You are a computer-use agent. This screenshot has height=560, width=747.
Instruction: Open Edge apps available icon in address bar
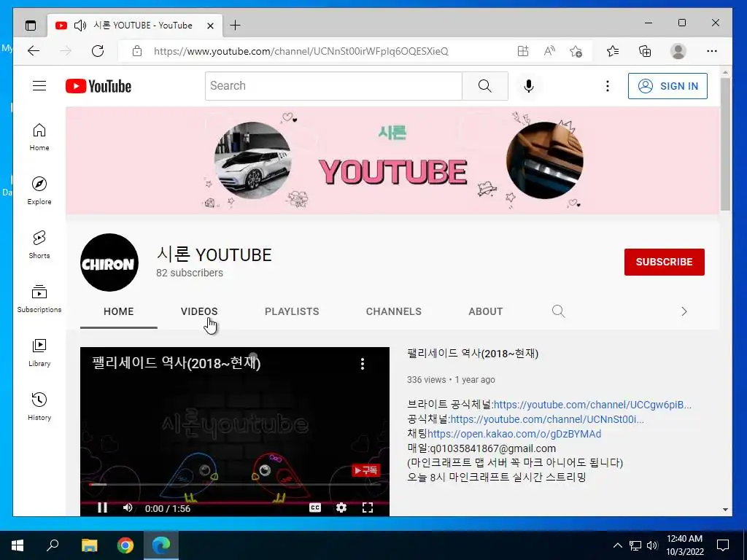pos(523,51)
